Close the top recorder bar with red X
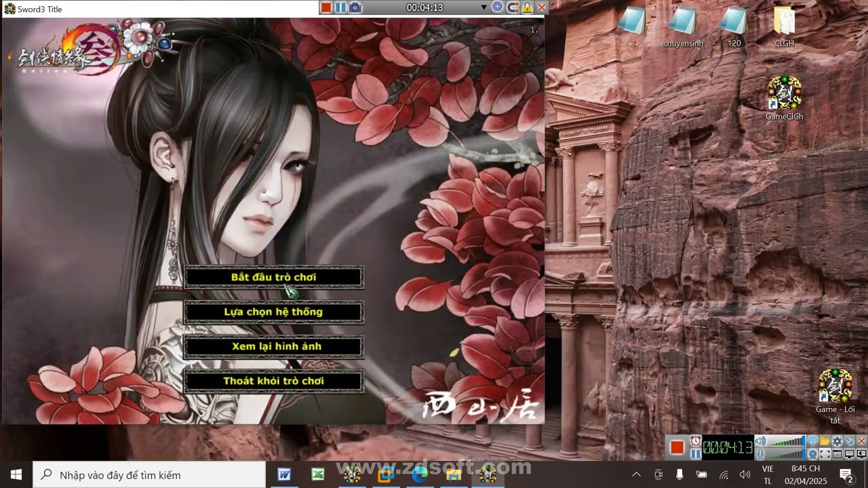Screen dimensions: 868x488 coord(541,7)
